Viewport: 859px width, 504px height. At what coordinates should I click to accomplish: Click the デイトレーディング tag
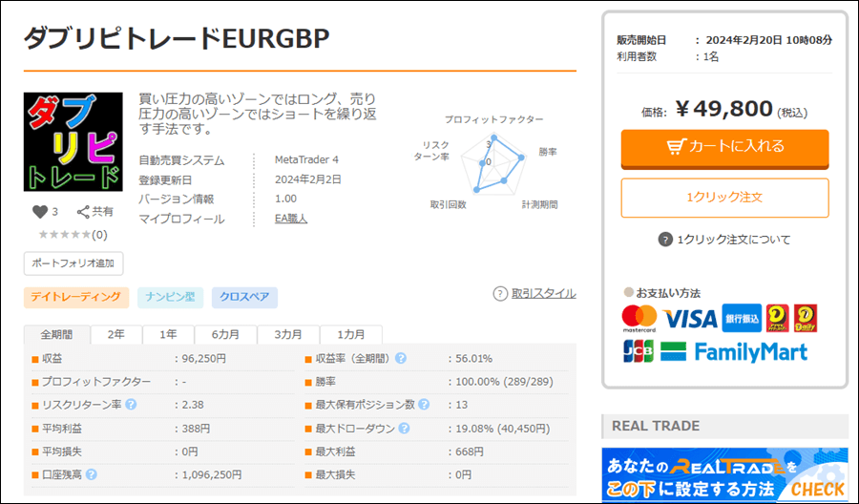(x=76, y=298)
